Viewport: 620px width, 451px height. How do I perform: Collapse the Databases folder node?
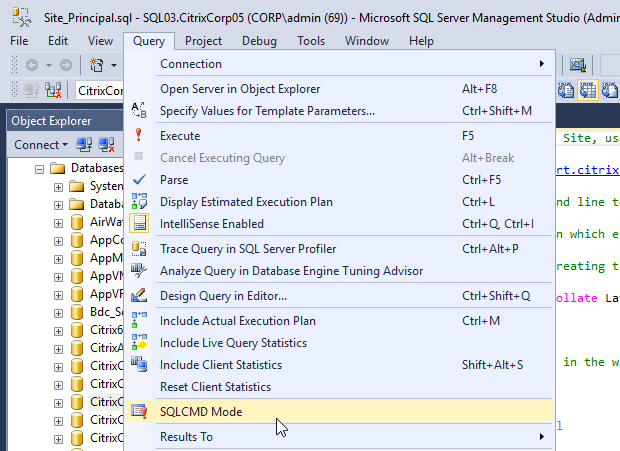(39, 169)
